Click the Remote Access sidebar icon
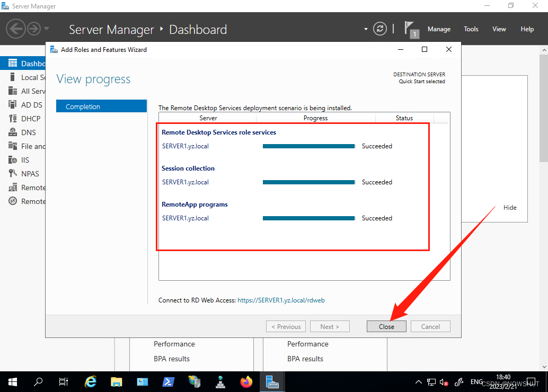Screen dimensions: 548x392 tap(13, 188)
